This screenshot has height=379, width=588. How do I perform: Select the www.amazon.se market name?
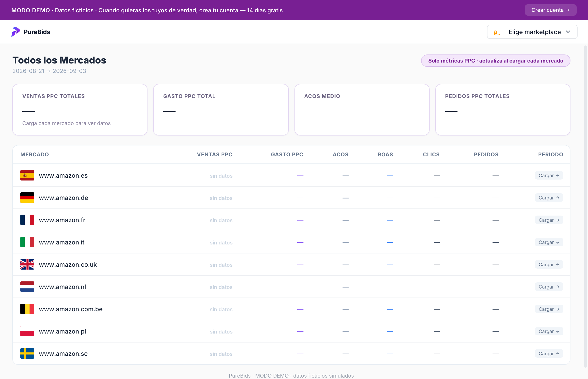click(63, 354)
